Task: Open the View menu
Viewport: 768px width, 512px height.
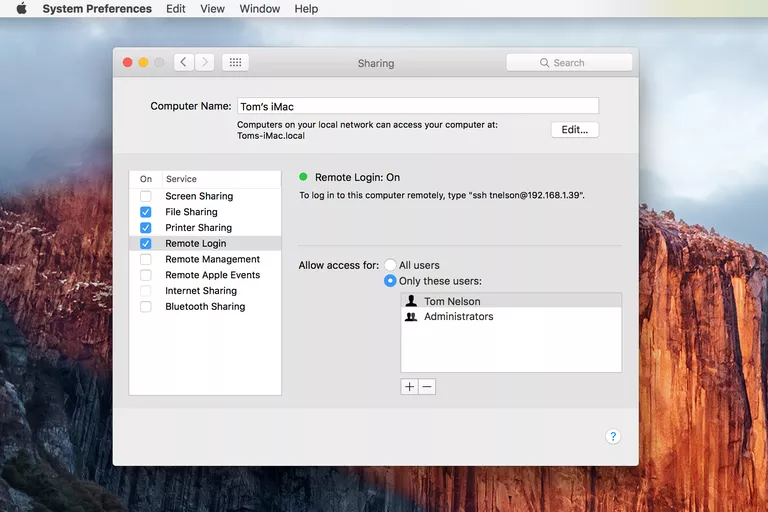Action: 212,9
